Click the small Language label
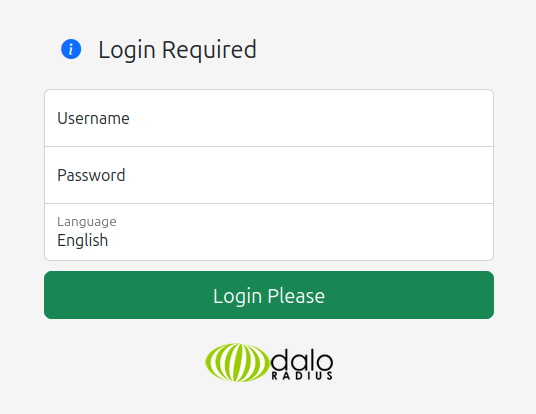Viewport: 536px width, 414px height. tap(87, 222)
